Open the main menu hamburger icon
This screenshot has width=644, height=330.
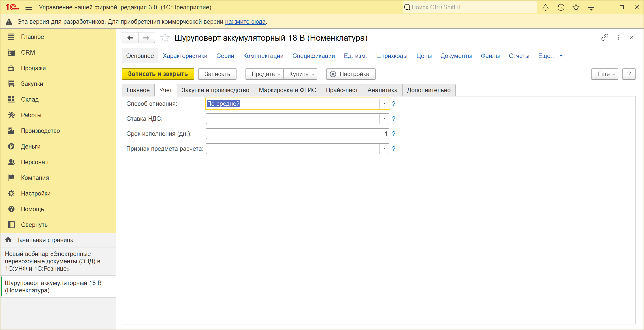29,7
